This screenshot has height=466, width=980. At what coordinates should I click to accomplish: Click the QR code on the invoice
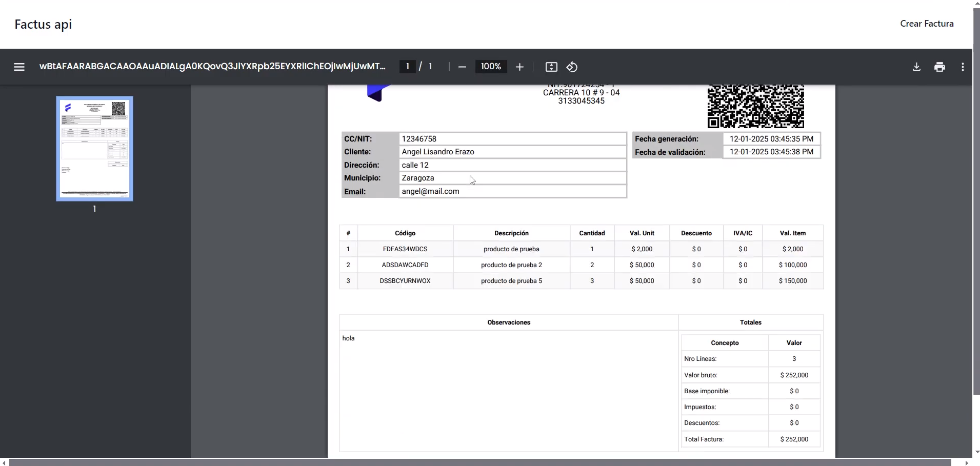(x=755, y=106)
